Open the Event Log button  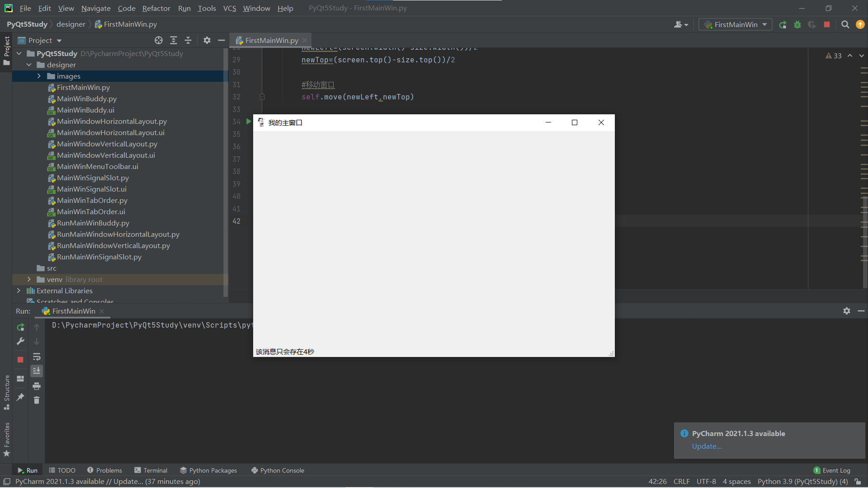tap(832, 470)
